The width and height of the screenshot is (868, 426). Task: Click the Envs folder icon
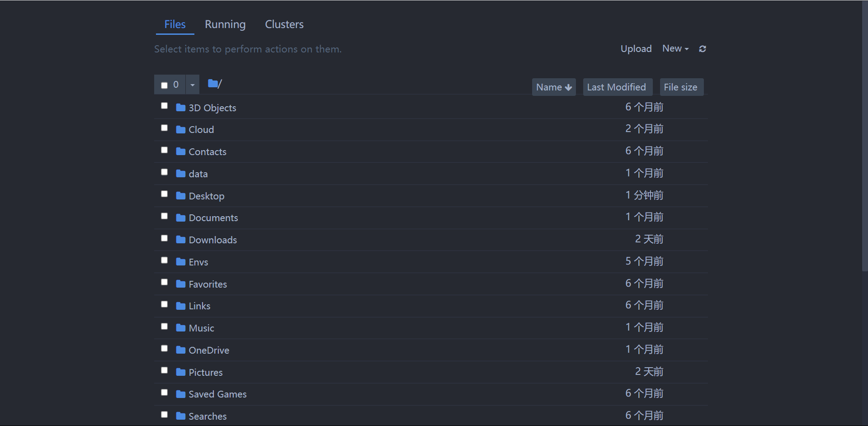tap(181, 262)
